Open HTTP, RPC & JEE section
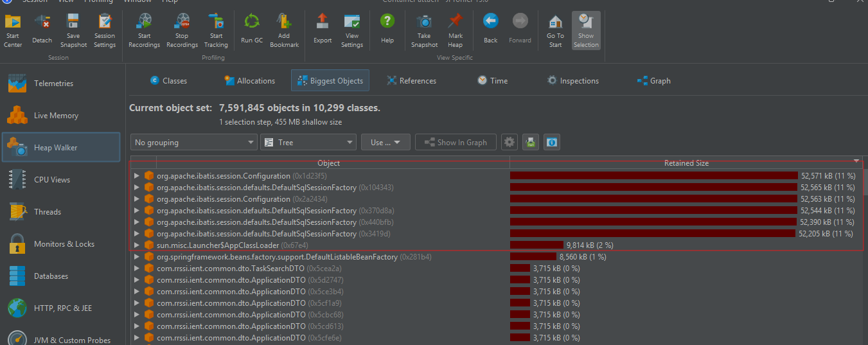 (61, 308)
